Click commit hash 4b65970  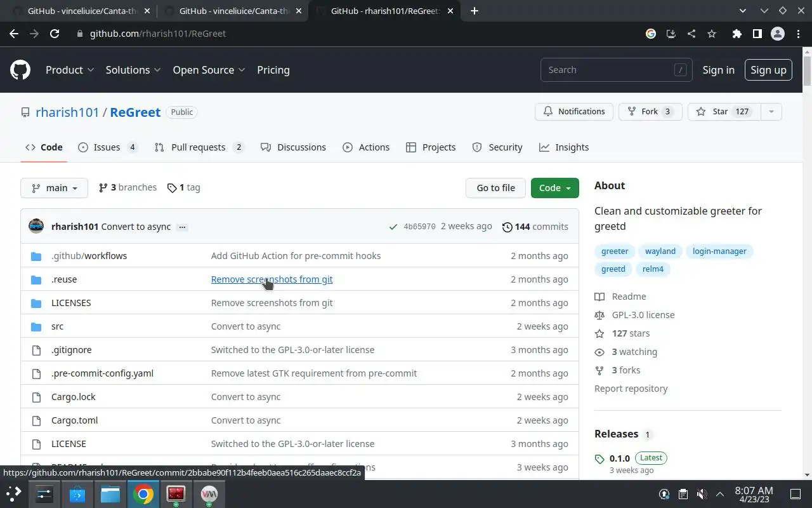click(419, 227)
